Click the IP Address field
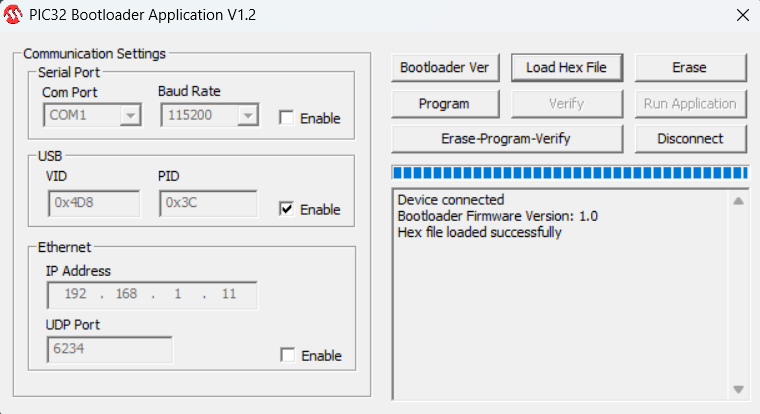This screenshot has height=414, width=760. pyautogui.click(x=151, y=295)
